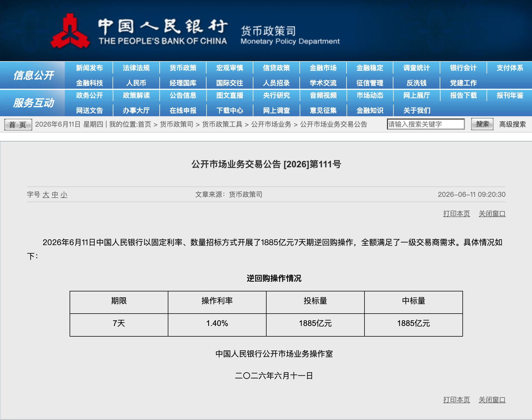This screenshot has width=532, height=420.
Task: Open the 报刊年鉴 section
Action: (x=510, y=95)
